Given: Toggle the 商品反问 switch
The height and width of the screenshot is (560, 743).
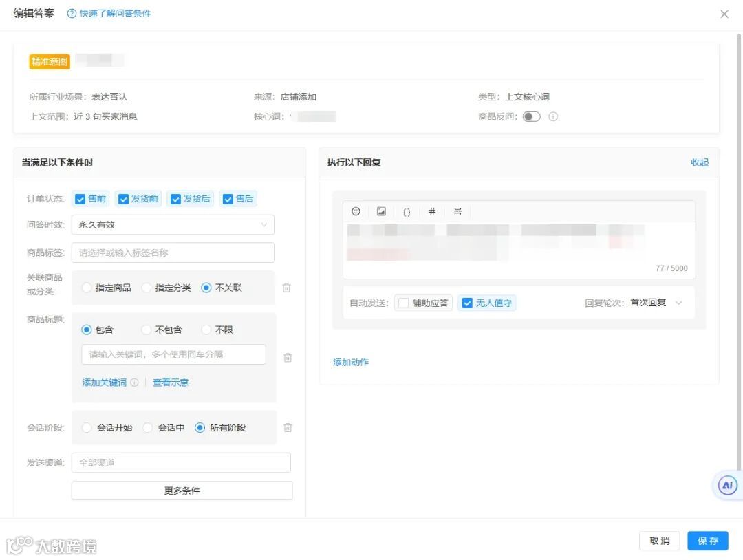Looking at the screenshot, I should pyautogui.click(x=531, y=116).
